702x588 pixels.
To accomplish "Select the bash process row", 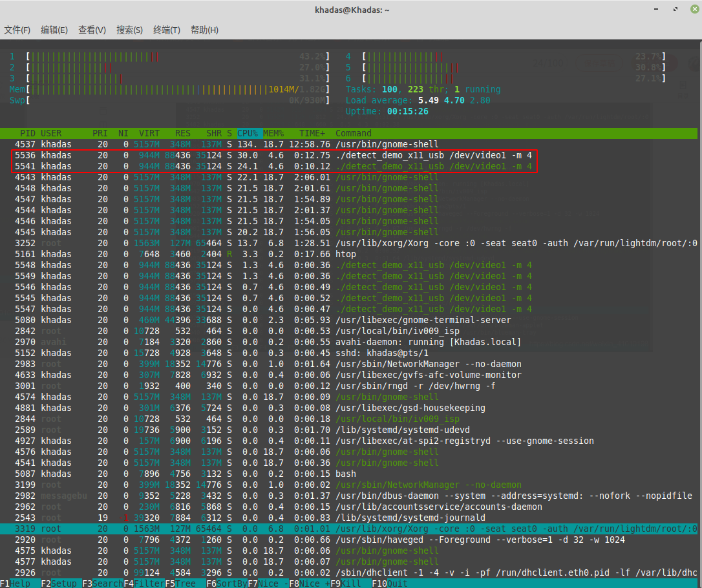I will pyautogui.click(x=349, y=474).
